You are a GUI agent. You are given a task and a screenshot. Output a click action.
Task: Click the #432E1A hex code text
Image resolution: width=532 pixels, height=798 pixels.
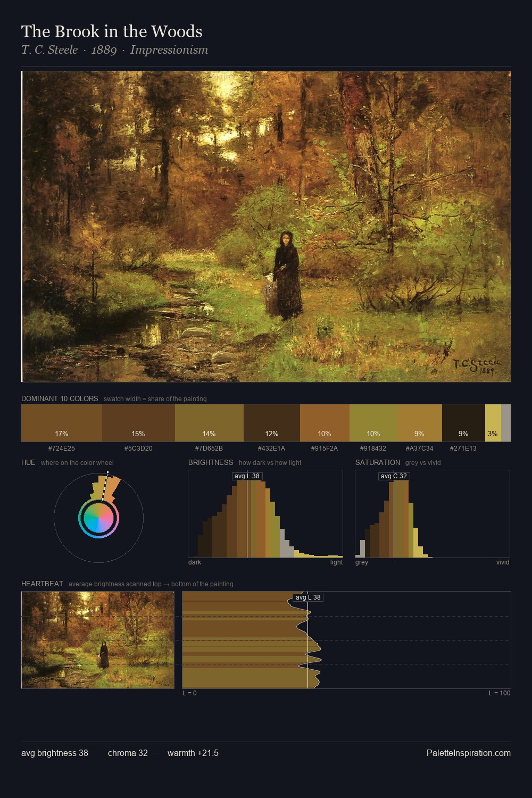coord(271,448)
